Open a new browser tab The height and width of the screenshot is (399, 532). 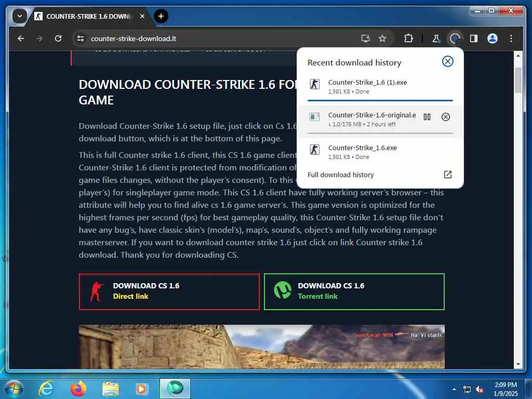pyautogui.click(x=161, y=16)
